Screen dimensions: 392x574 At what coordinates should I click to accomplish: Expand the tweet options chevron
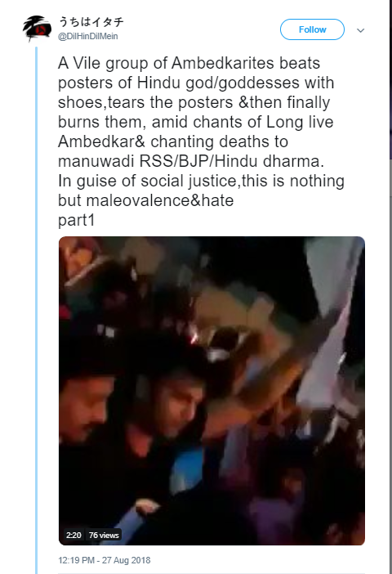click(360, 30)
